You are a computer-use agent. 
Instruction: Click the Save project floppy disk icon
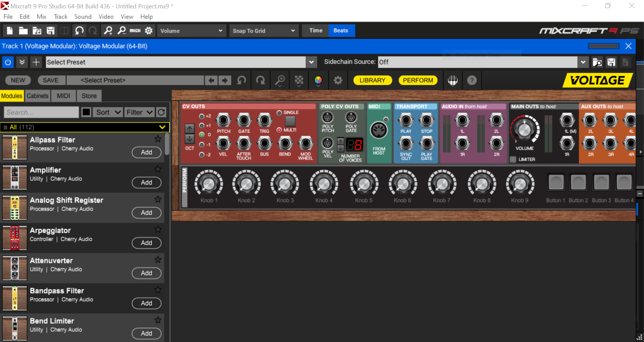coord(51,31)
